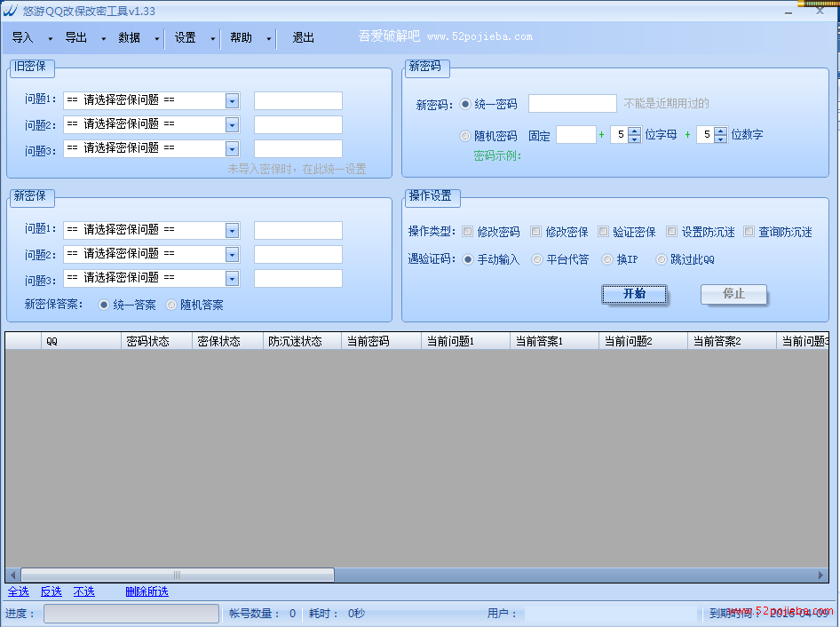Check the 验证密保 checkbox
The width and height of the screenshot is (840, 627).
603,232
